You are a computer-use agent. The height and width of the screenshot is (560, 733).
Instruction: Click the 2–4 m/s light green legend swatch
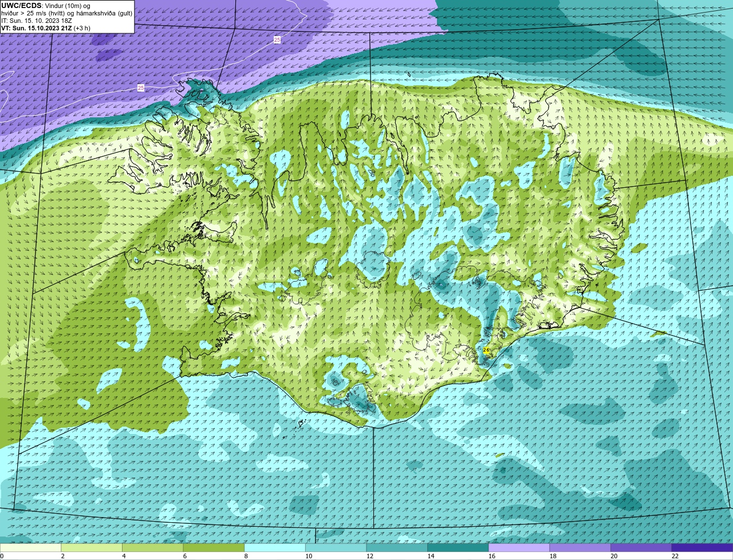(92, 547)
